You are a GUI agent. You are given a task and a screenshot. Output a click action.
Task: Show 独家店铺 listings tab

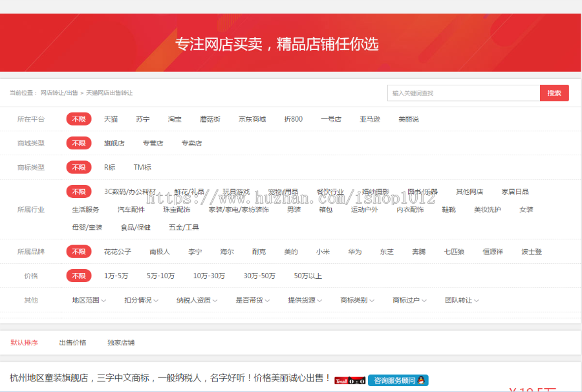pyautogui.click(x=121, y=343)
